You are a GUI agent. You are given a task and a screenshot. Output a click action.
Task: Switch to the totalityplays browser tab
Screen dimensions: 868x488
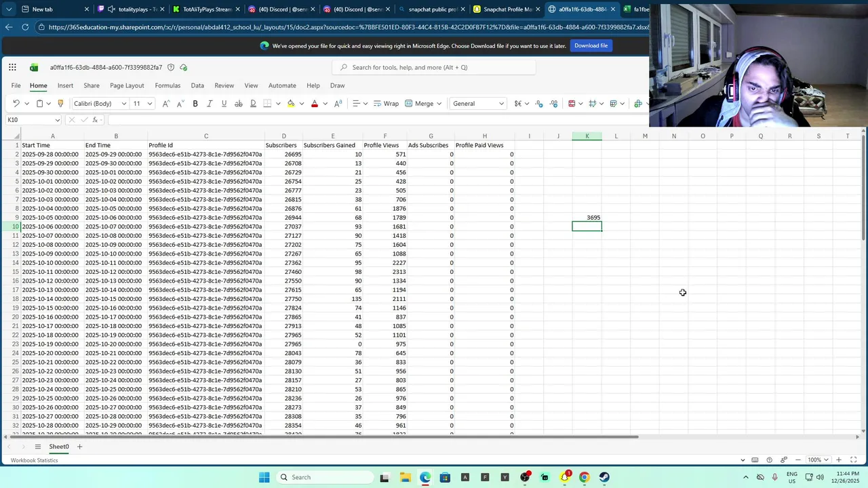click(130, 9)
